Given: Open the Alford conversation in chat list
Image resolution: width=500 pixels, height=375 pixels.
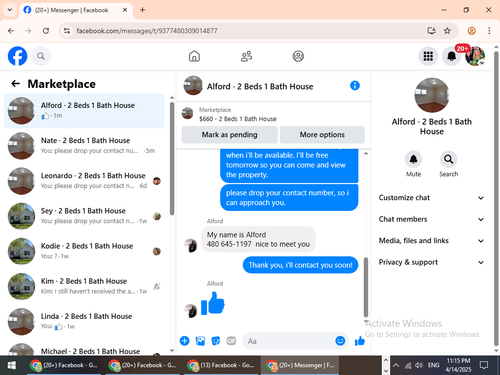Looking at the screenshot, I should click(x=84, y=111).
